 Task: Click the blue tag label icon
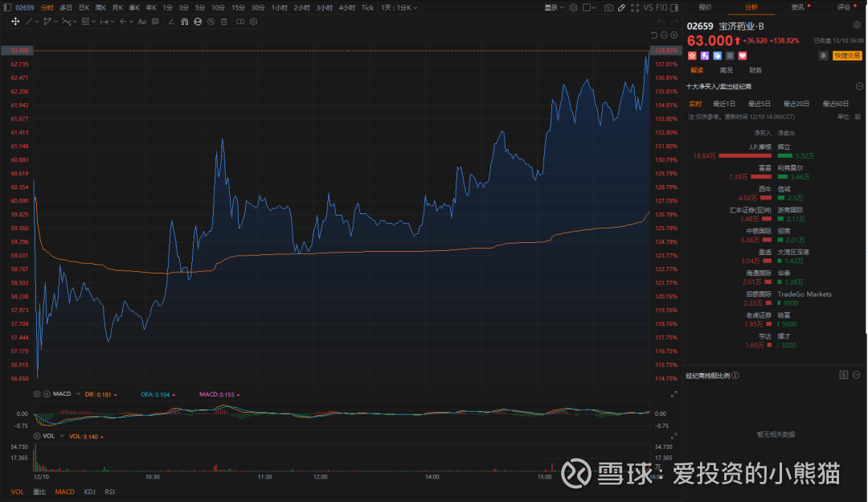pyautogui.click(x=718, y=56)
